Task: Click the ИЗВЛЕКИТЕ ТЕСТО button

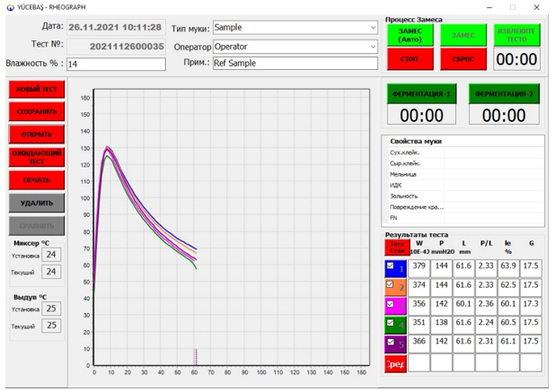Action: point(516,35)
